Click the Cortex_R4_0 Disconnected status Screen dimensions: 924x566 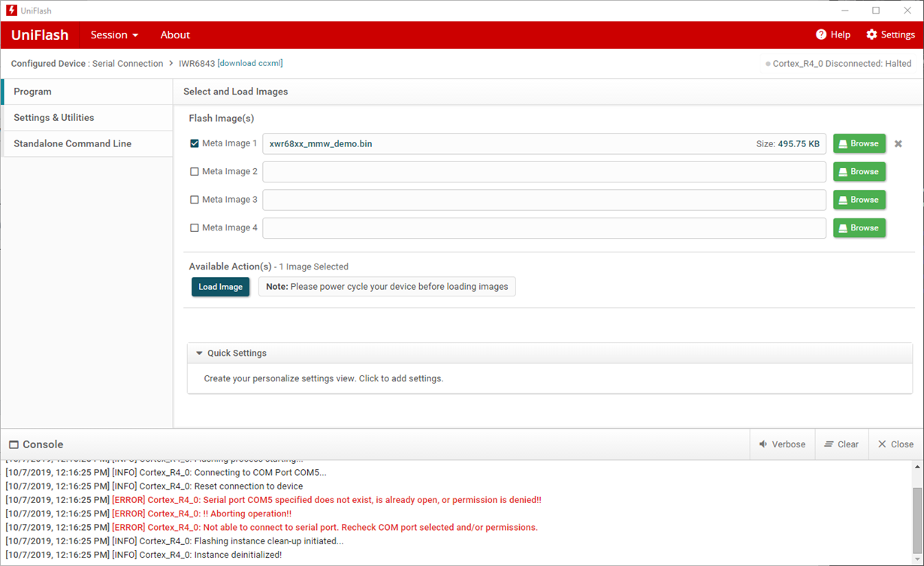838,64
